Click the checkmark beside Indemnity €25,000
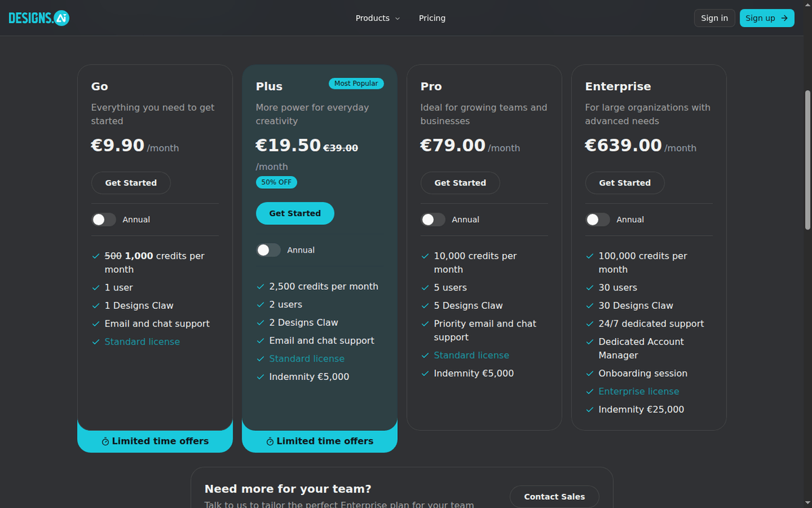This screenshot has height=508, width=812. 589,410
